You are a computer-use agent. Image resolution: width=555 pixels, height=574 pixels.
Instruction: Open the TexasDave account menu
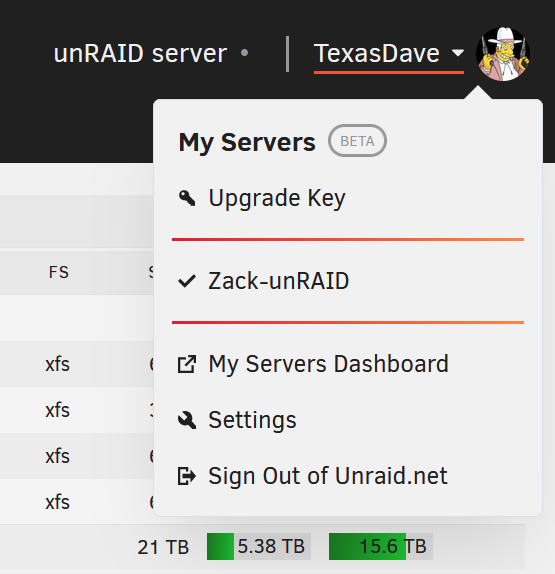point(388,54)
